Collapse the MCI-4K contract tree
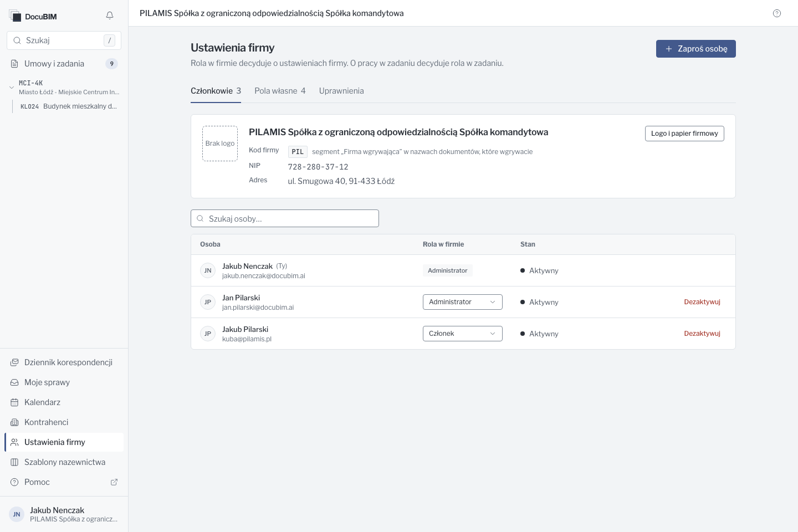 pyautogui.click(x=12, y=88)
